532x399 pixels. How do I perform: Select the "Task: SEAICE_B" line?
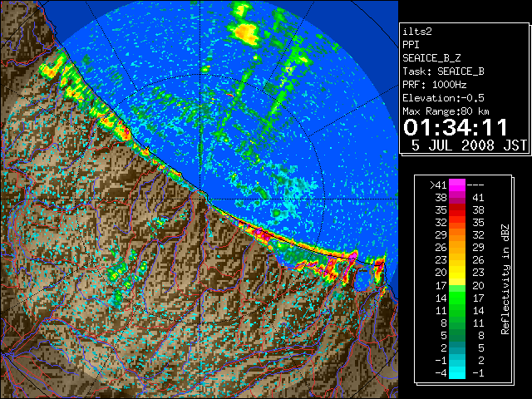point(443,71)
